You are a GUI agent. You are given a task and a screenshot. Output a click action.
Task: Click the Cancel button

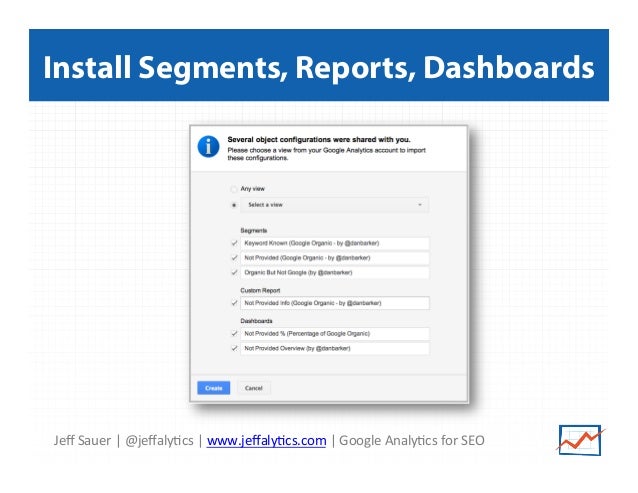[x=254, y=388]
